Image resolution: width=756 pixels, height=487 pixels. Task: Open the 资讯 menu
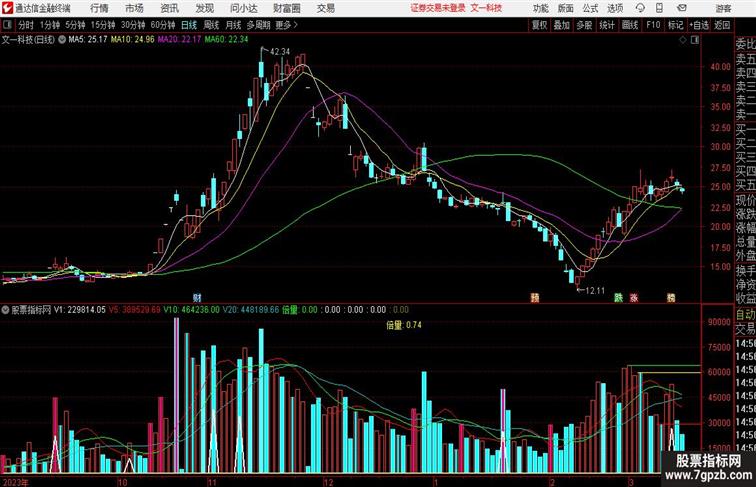pos(169,8)
